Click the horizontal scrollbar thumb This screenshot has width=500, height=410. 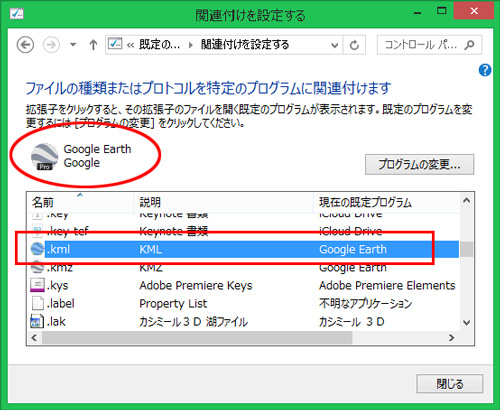click(x=197, y=338)
